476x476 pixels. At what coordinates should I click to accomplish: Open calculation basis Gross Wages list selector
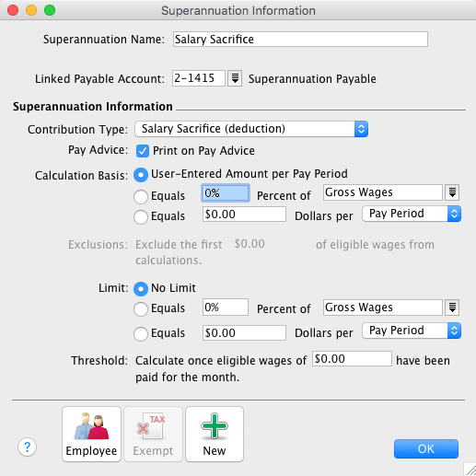452,192
